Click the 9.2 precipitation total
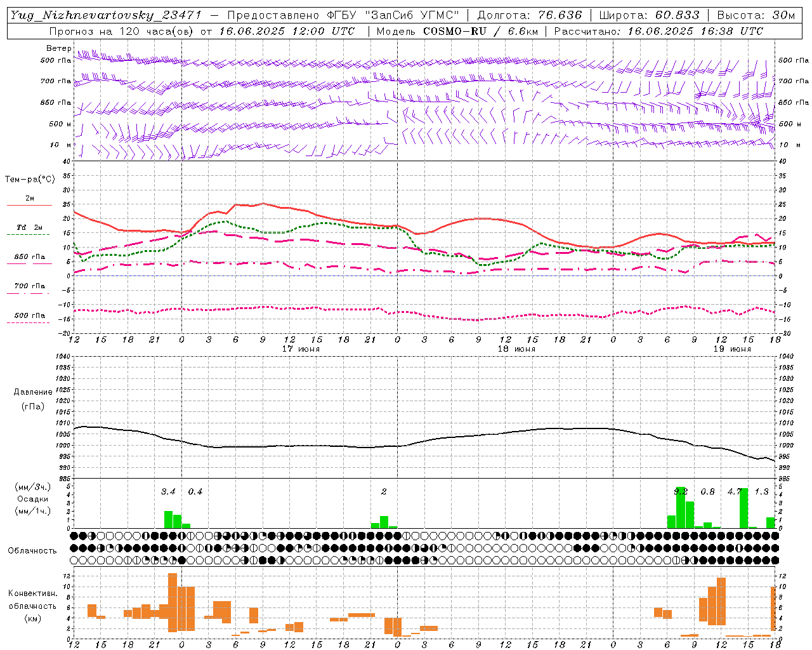Image resolution: width=812 pixels, height=650 pixels. pos(681,492)
